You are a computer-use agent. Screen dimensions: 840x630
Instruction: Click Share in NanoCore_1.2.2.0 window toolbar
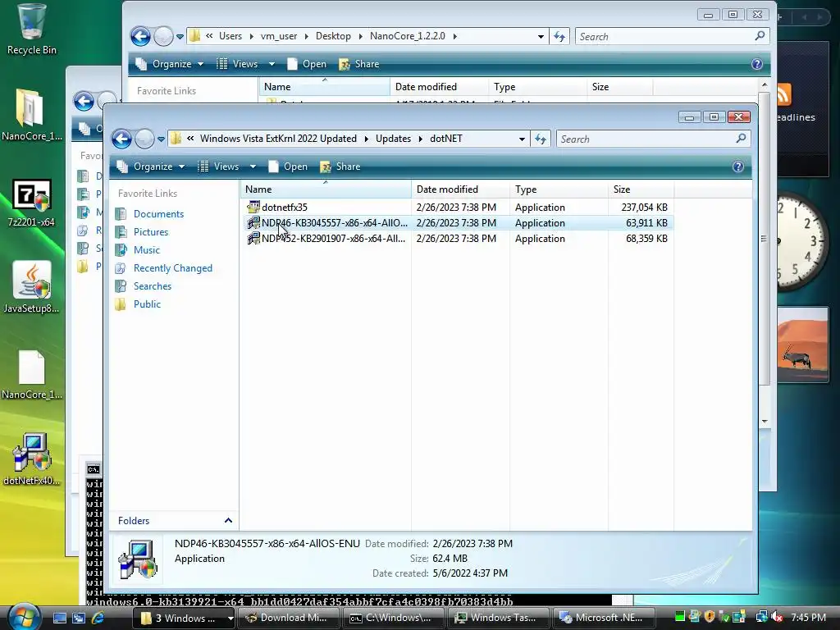click(359, 64)
